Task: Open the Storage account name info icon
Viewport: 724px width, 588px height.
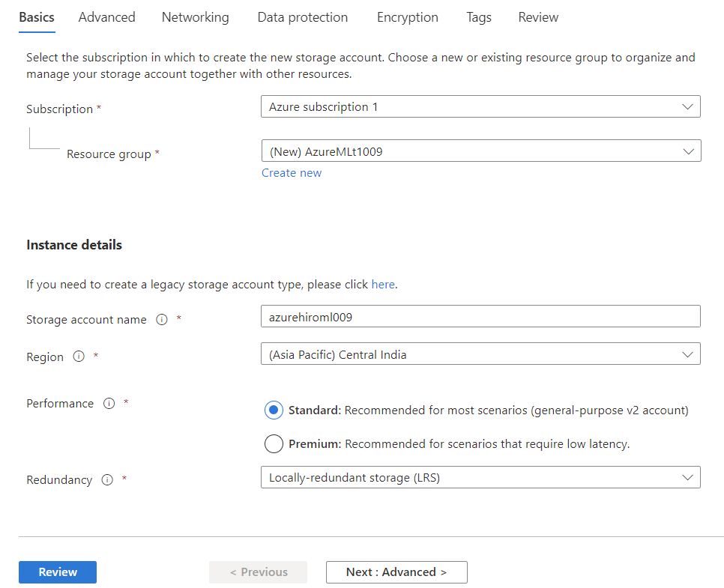Action: point(162,319)
